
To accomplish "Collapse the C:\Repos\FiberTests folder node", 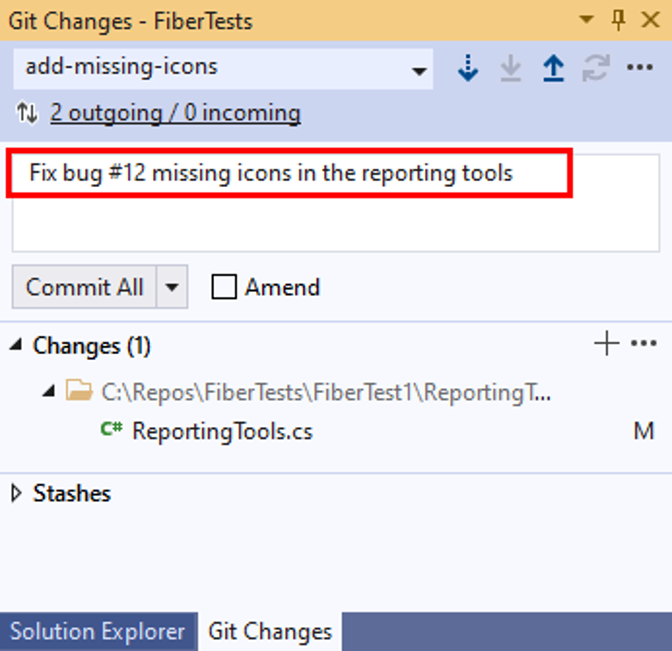I will 49,392.
